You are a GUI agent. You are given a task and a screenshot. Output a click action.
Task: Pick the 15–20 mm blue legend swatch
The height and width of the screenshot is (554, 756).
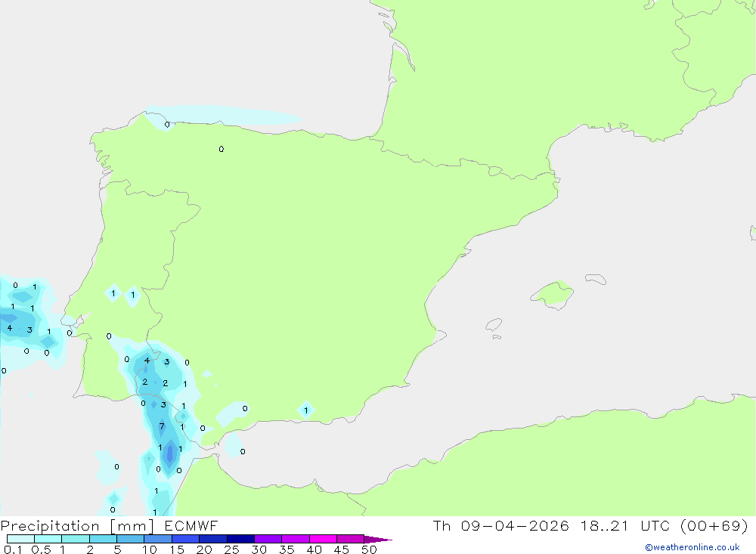(x=186, y=539)
